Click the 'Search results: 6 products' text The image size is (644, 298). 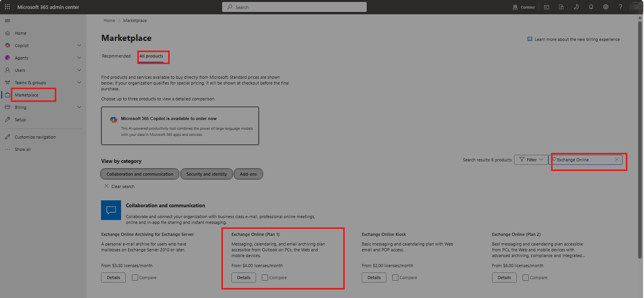click(487, 160)
